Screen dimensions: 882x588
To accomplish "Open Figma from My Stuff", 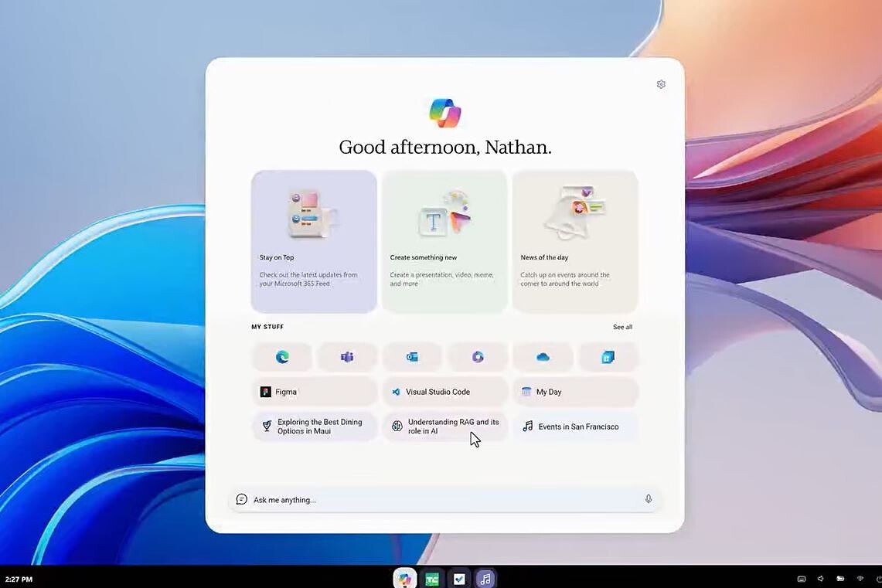I will pos(314,392).
